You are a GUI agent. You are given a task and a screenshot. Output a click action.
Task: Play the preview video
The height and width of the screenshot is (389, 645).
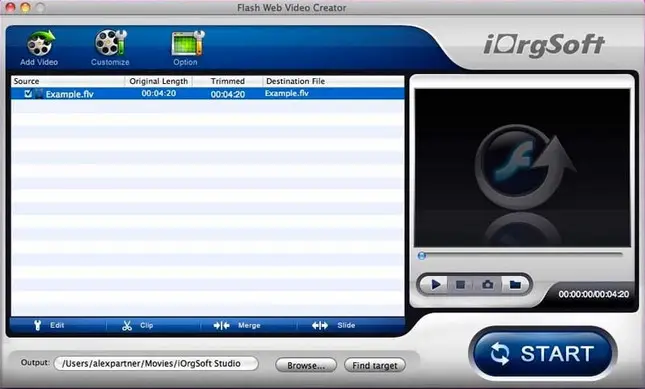pos(436,284)
